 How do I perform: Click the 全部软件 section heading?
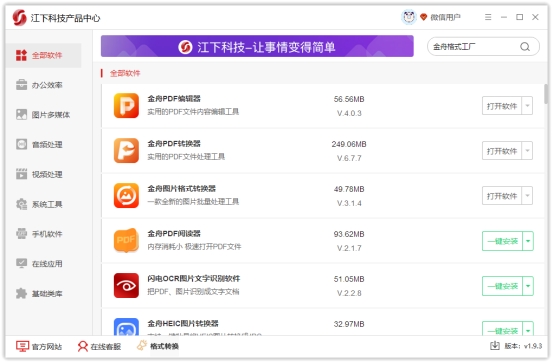(x=125, y=73)
